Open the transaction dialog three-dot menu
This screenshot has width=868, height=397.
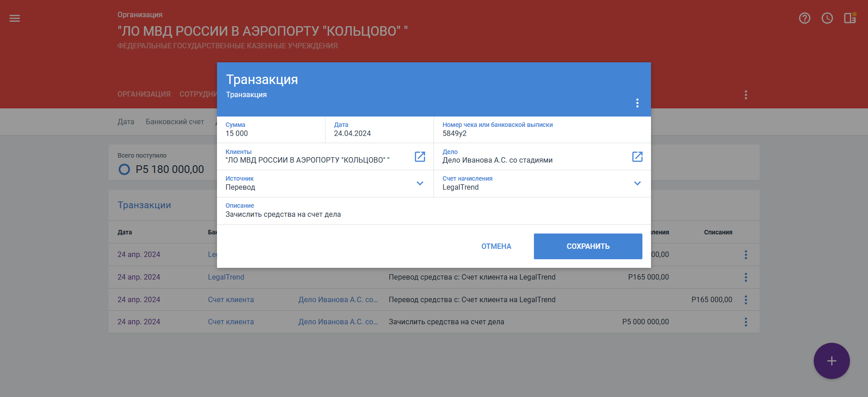pyautogui.click(x=637, y=103)
